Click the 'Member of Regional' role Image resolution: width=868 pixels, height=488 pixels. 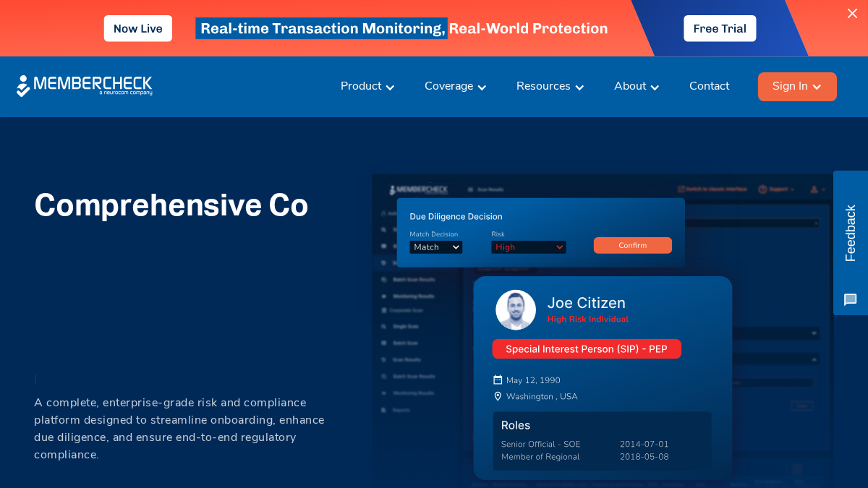tap(540, 457)
